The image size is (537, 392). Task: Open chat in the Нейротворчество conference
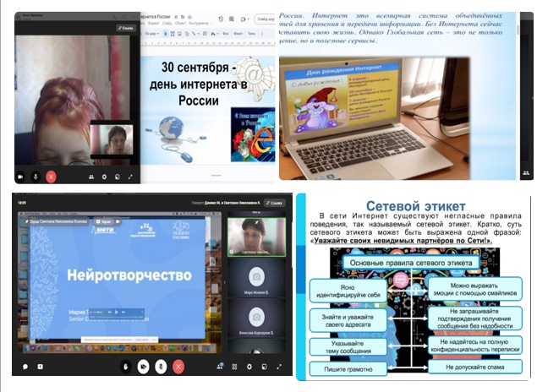pyautogui.click(x=25, y=367)
